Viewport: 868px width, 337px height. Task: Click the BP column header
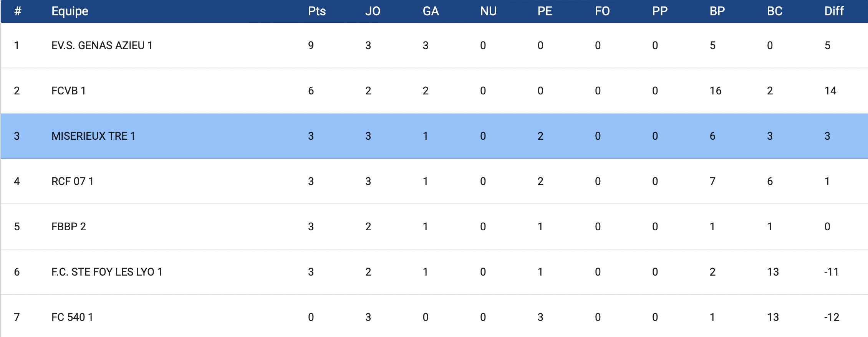717,11
